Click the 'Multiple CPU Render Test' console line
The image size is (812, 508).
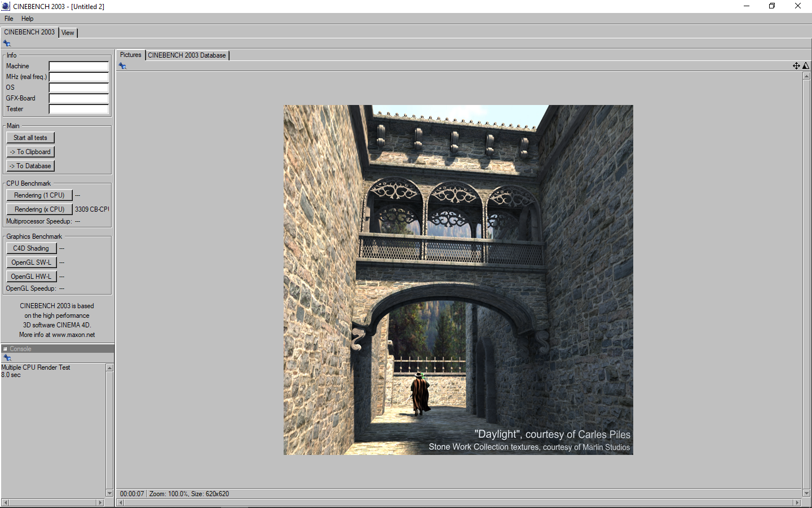[36, 367]
